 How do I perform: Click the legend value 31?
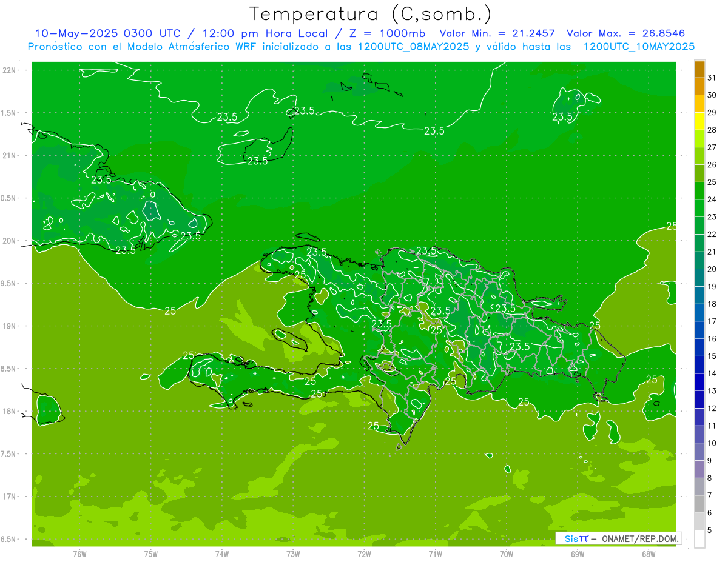point(712,78)
